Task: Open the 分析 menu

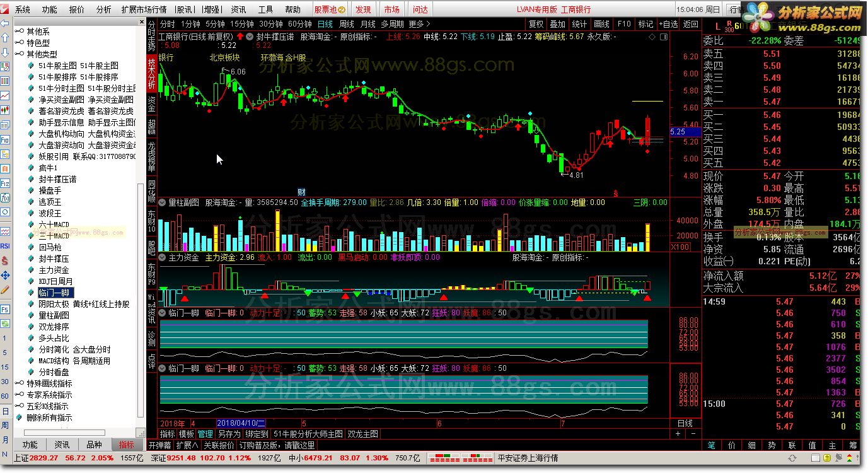Action: point(103,9)
